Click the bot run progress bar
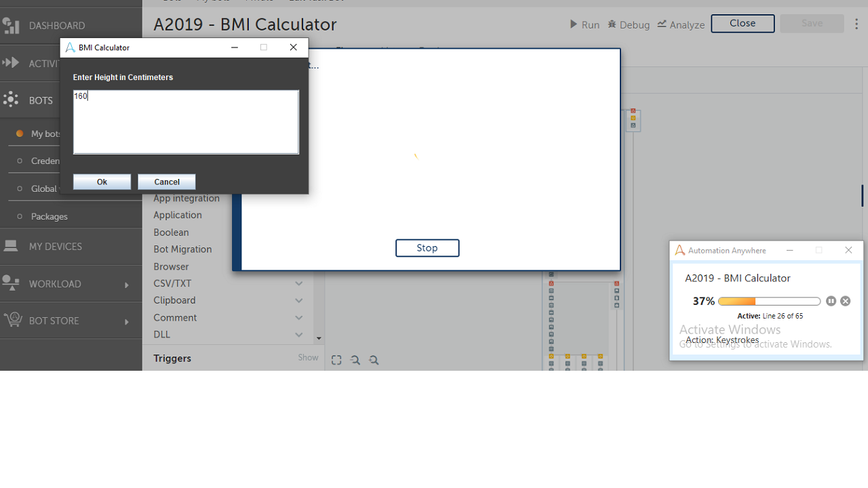Viewport: 868px width, 488px height. point(770,301)
